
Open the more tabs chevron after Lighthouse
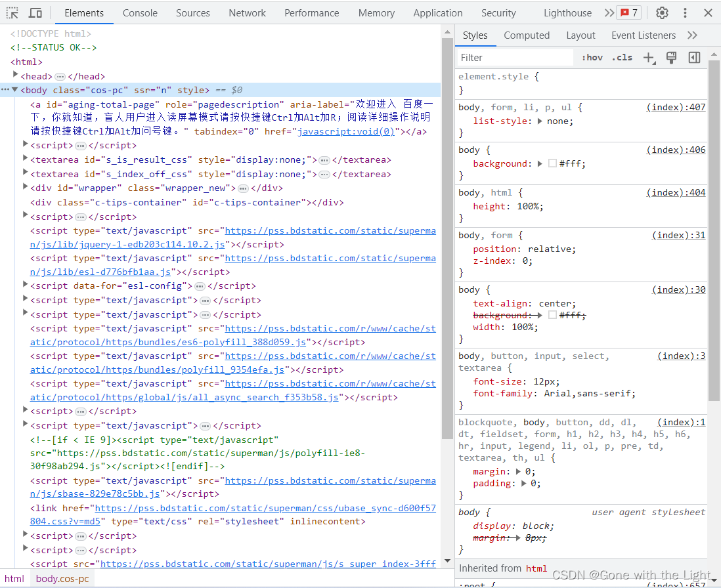click(609, 13)
